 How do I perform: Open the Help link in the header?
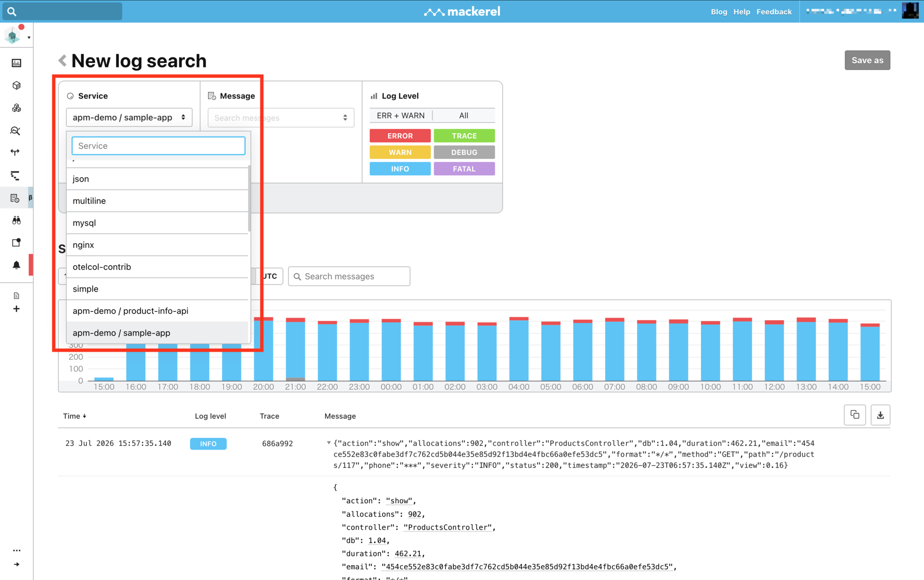(x=742, y=12)
